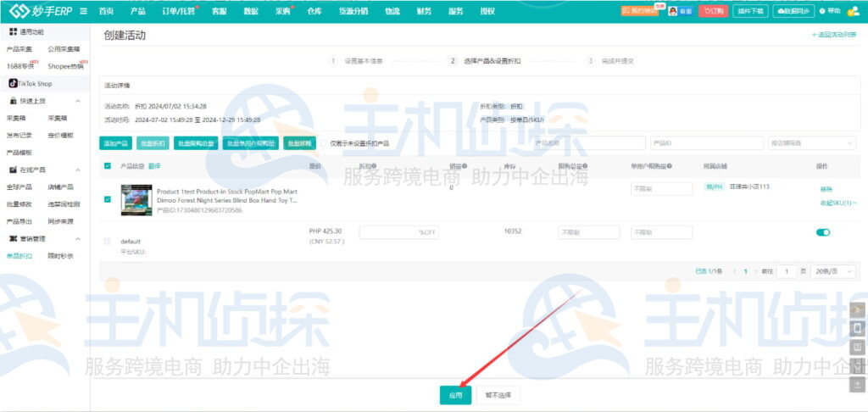Open 数据 menu in the top navigation

click(251, 11)
